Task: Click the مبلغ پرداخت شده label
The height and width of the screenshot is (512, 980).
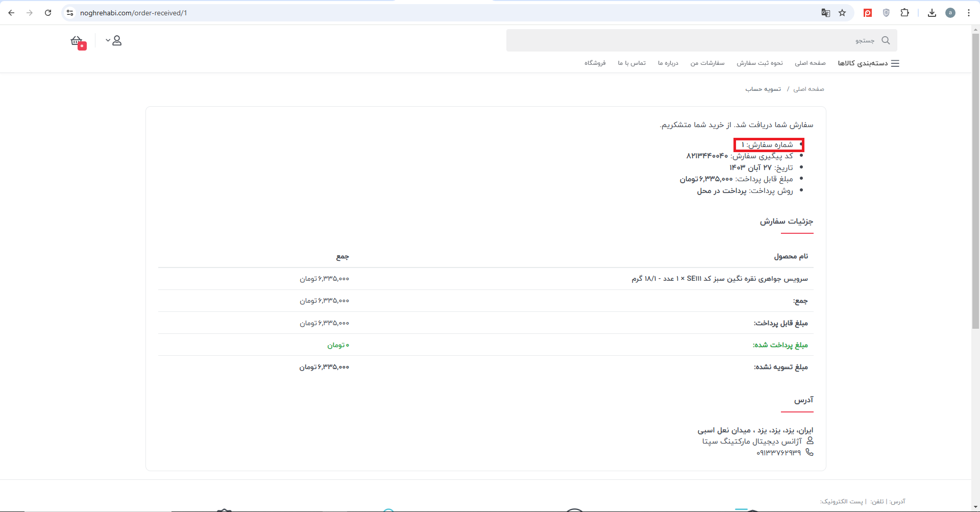Action: (x=780, y=345)
